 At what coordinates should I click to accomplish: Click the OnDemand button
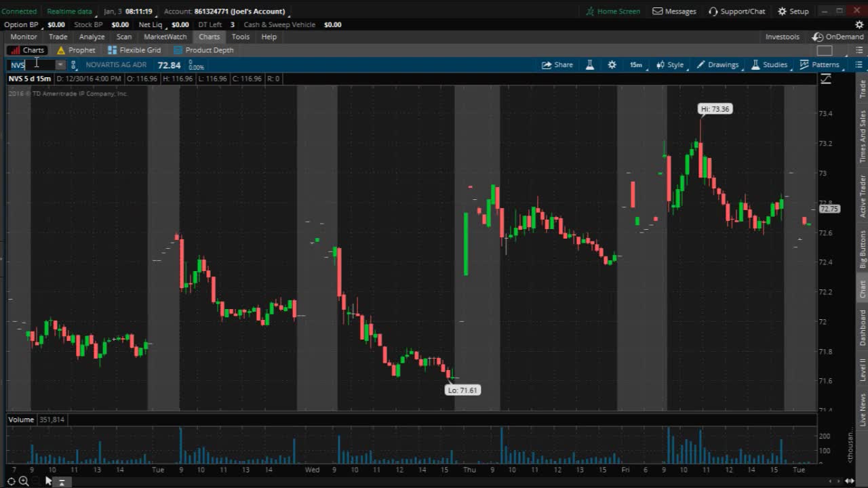[838, 37]
